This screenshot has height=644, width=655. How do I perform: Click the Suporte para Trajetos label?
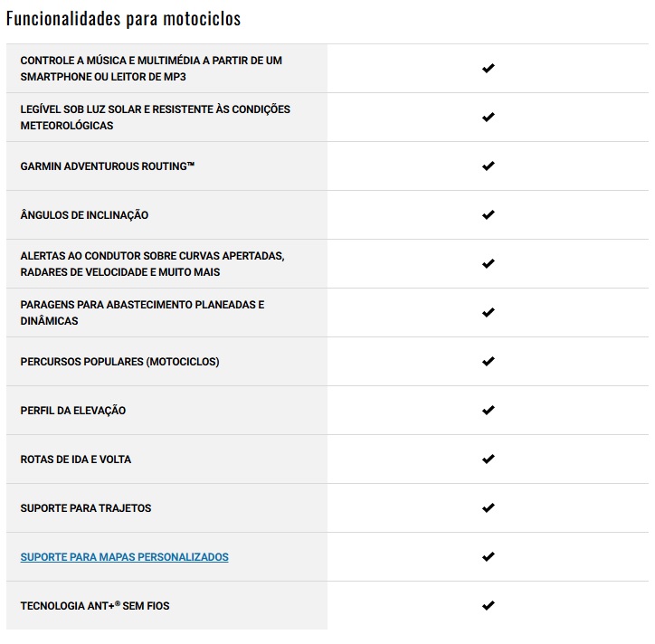86,508
